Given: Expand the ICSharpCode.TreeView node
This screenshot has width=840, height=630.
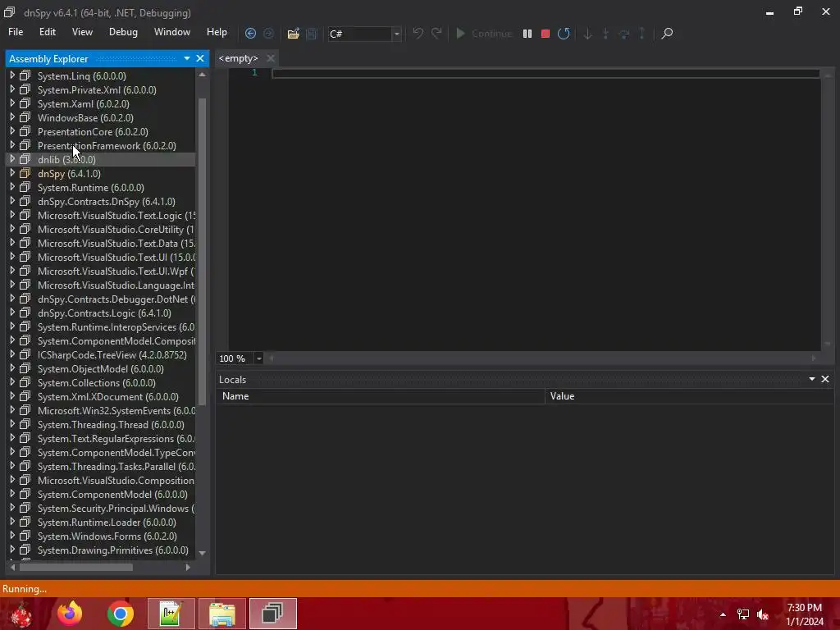Looking at the screenshot, I should click(11, 354).
